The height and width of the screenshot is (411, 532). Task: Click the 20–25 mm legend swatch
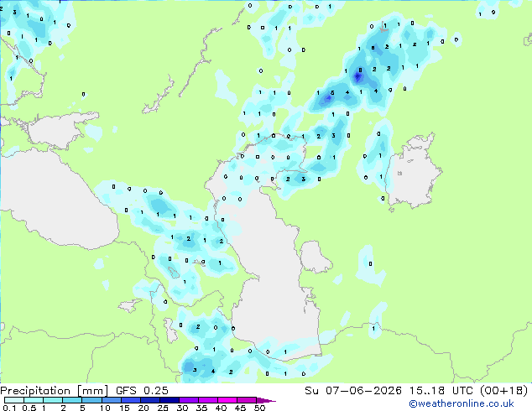pos(149,400)
